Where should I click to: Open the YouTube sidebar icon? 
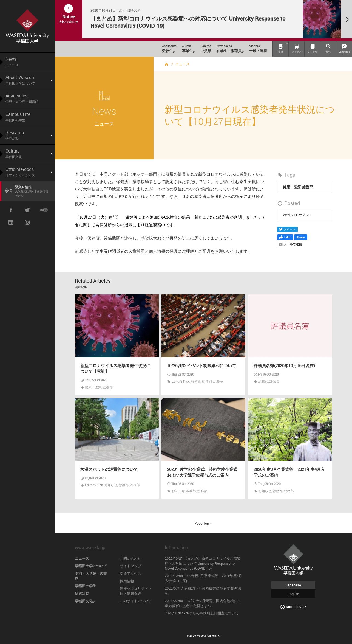point(44,210)
